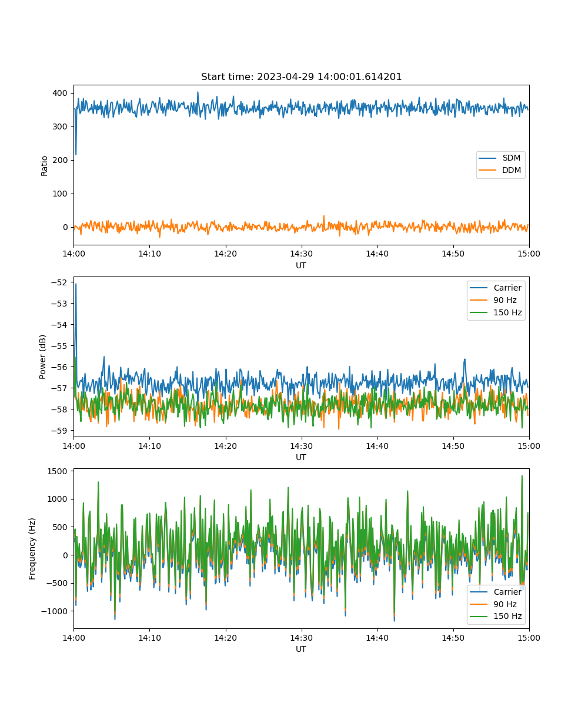
Task: Click the 'Power (dB)' y-axis label
Action: 43,357
